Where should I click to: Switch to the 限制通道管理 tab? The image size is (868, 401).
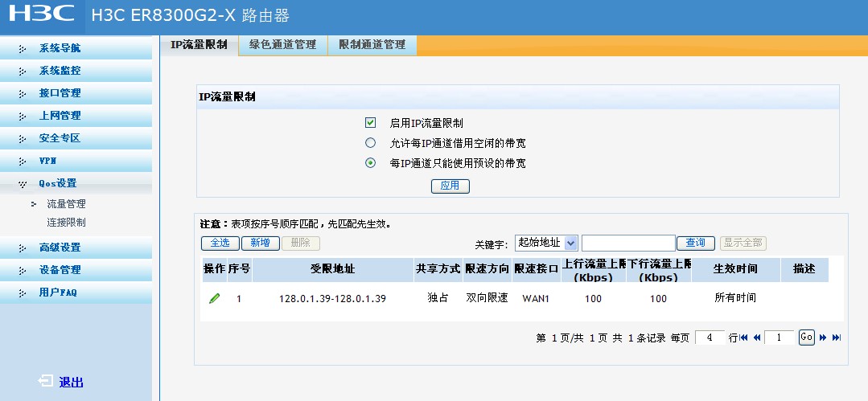[372, 45]
